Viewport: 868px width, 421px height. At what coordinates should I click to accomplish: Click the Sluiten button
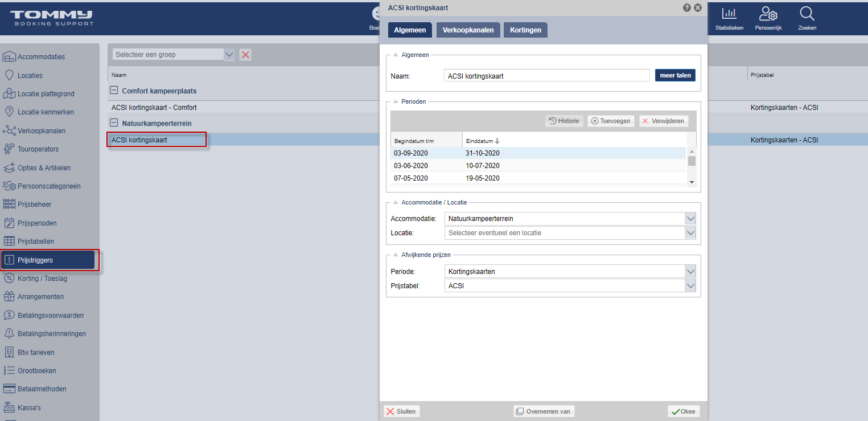point(401,411)
